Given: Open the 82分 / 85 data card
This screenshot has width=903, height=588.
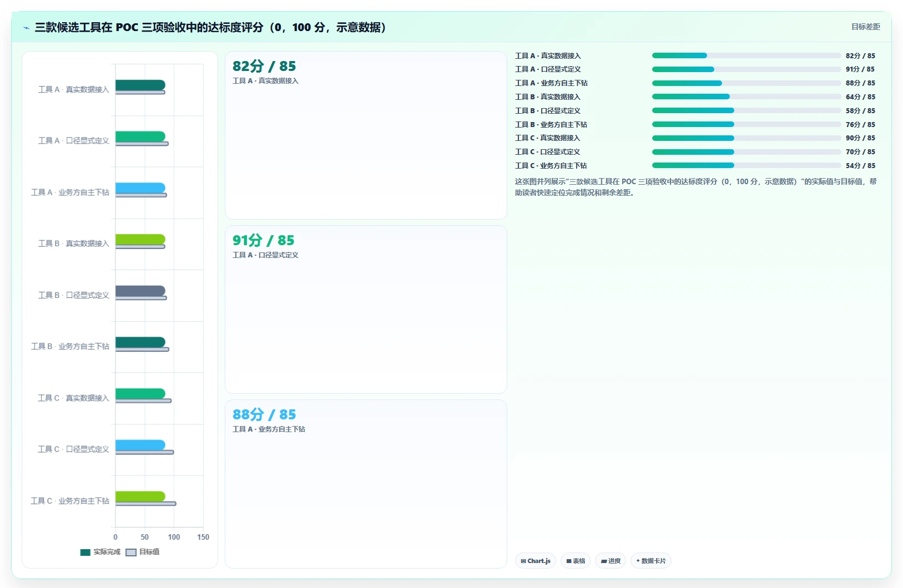Looking at the screenshot, I should pyautogui.click(x=366, y=135).
